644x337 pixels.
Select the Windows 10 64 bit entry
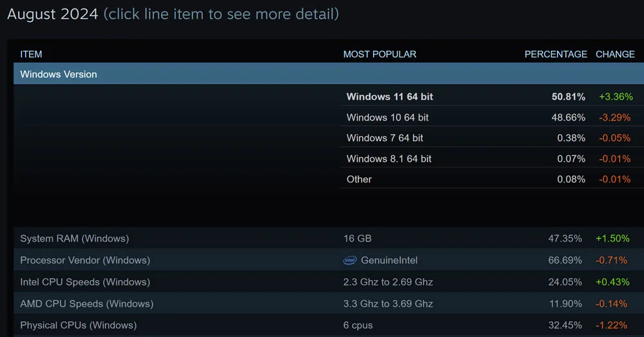(387, 117)
